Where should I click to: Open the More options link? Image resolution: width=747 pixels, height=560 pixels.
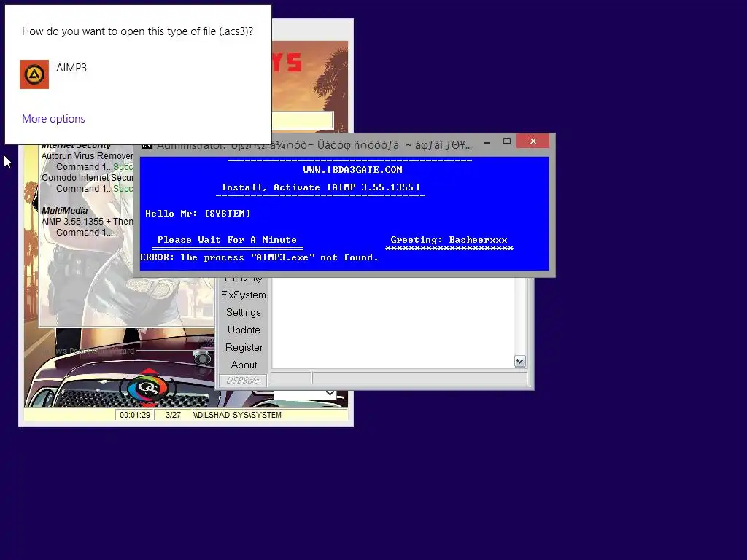(x=53, y=119)
